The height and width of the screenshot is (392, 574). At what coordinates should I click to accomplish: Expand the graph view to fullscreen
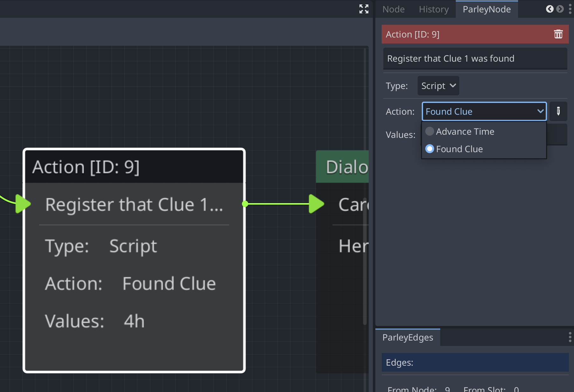tap(364, 9)
